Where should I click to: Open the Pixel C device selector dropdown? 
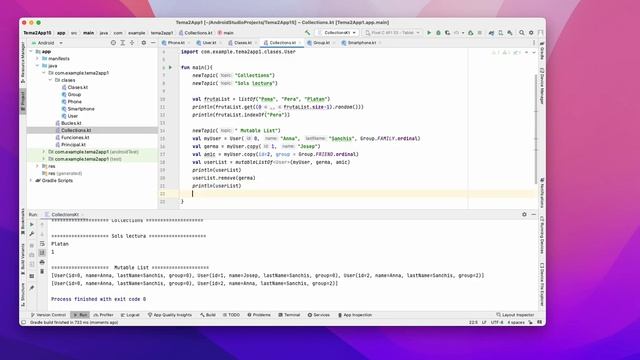[392, 33]
